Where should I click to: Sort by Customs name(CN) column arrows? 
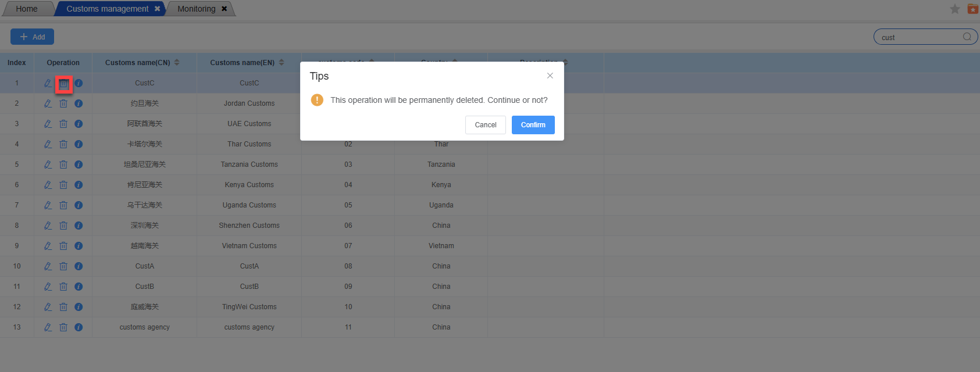click(x=177, y=63)
